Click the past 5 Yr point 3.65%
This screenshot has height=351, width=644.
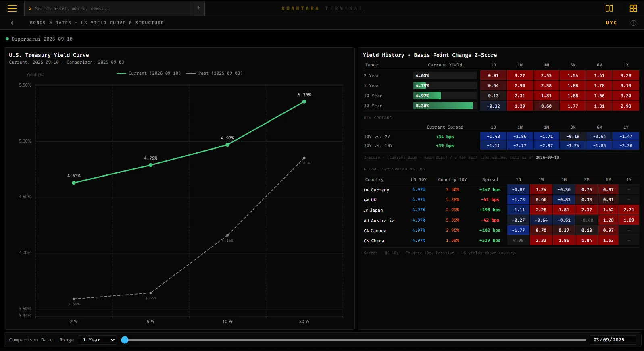pyautogui.click(x=151, y=293)
